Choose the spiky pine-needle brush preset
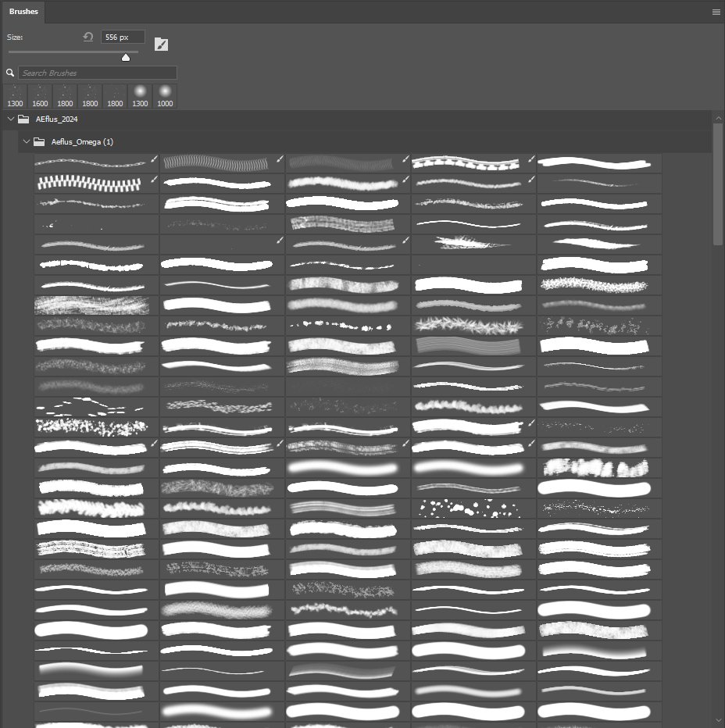The height and width of the screenshot is (728, 725). point(473,326)
